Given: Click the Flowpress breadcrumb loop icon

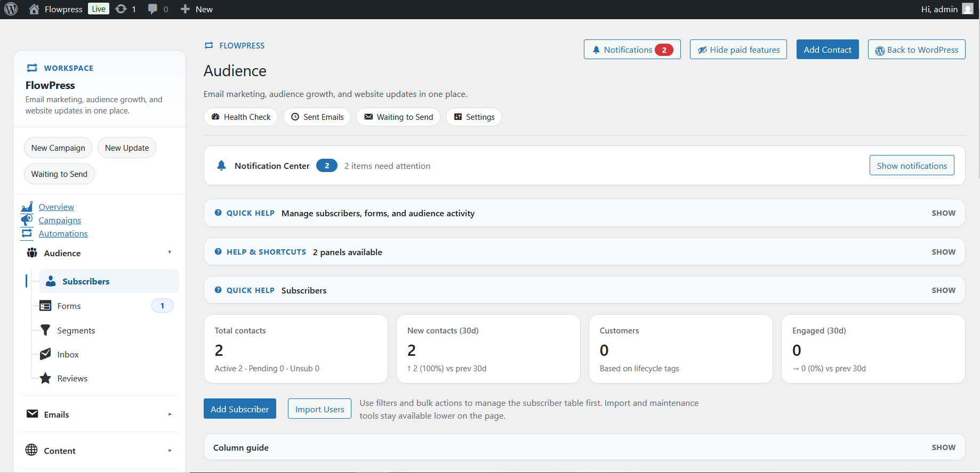Looking at the screenshot, I should coord(209,45).
